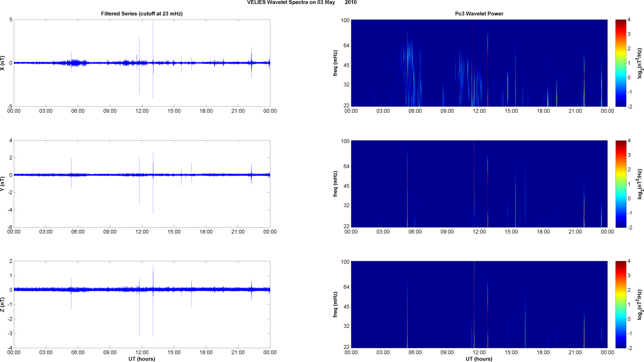644x362 pixels.
Task: Click the 03:00 tick under top spectrogram
Action: click(x=383, y=111)
